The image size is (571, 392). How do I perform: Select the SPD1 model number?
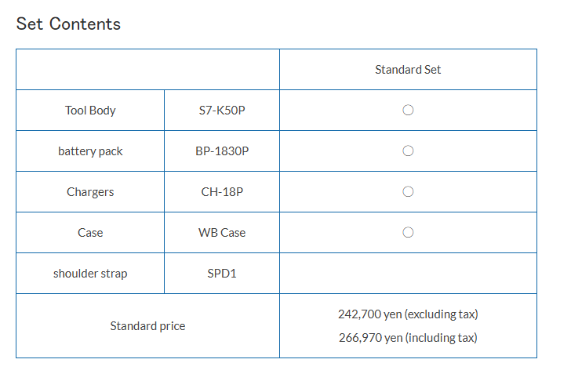click(222, 274)
